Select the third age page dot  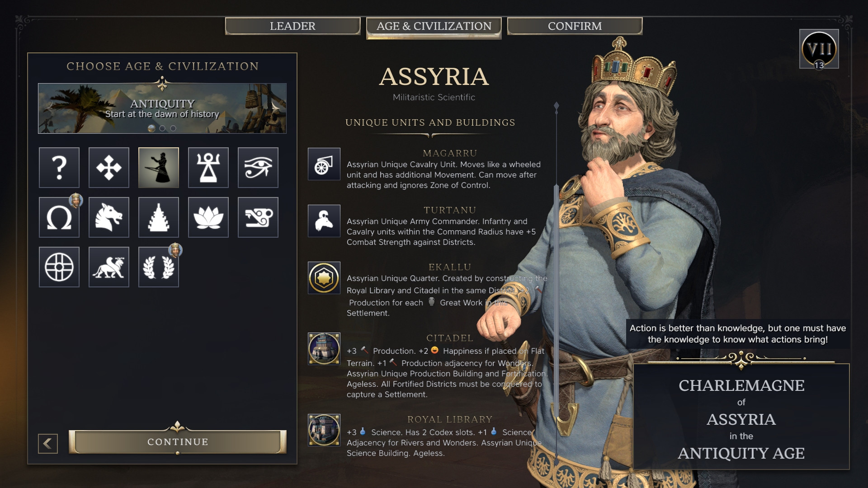click(173, 128)
